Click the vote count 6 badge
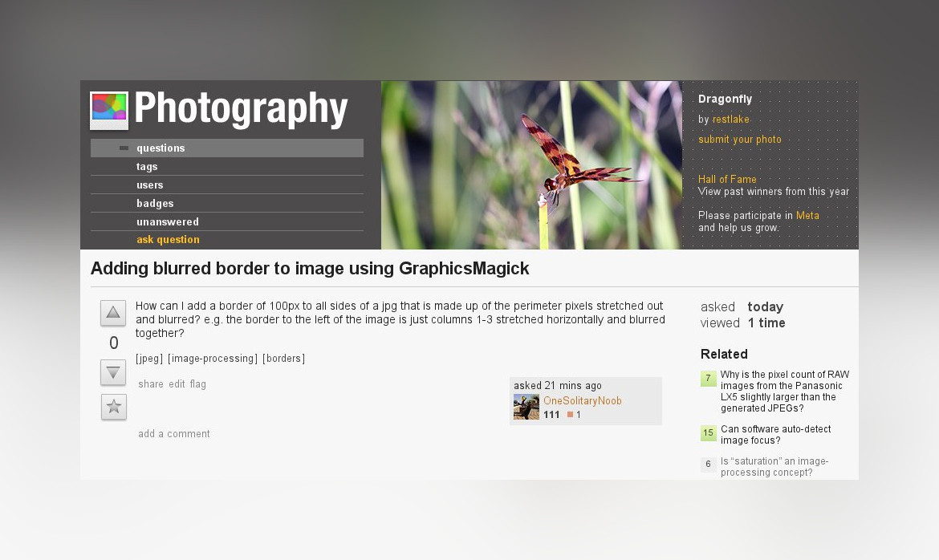The image size is (939, 560). click(709, 465)
